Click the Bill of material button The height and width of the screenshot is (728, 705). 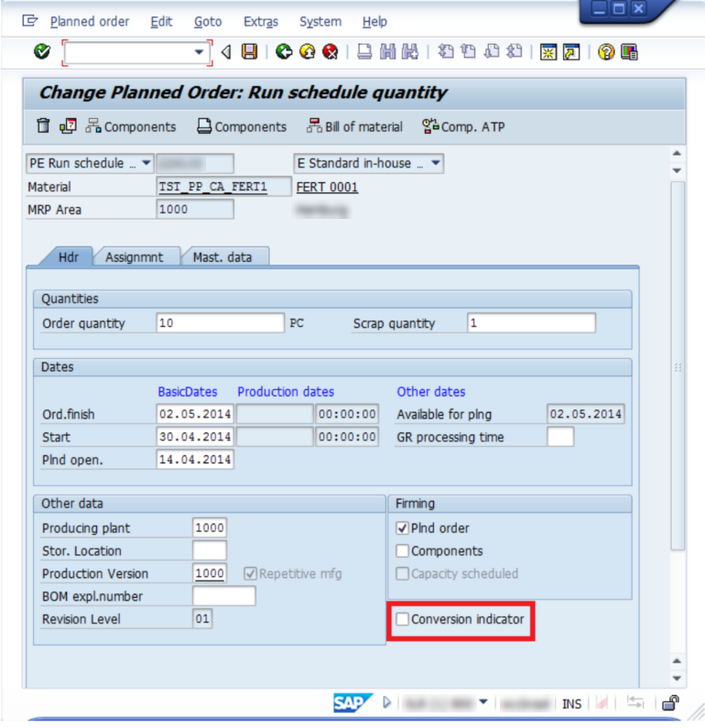tap(354, 126)
